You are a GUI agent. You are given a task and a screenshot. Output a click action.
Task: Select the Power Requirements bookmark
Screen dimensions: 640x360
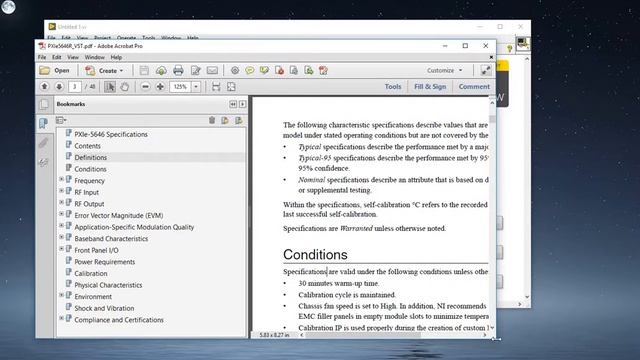pyautogui.click(x=104, y=262)
